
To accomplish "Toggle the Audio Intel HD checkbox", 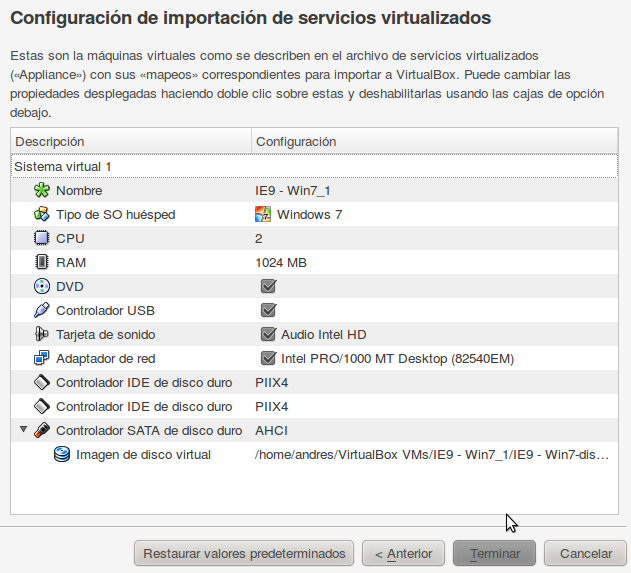I will 268,334.
